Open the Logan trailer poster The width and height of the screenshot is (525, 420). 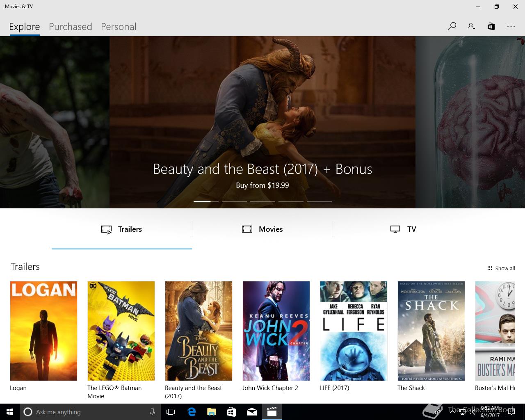(43, 331)
